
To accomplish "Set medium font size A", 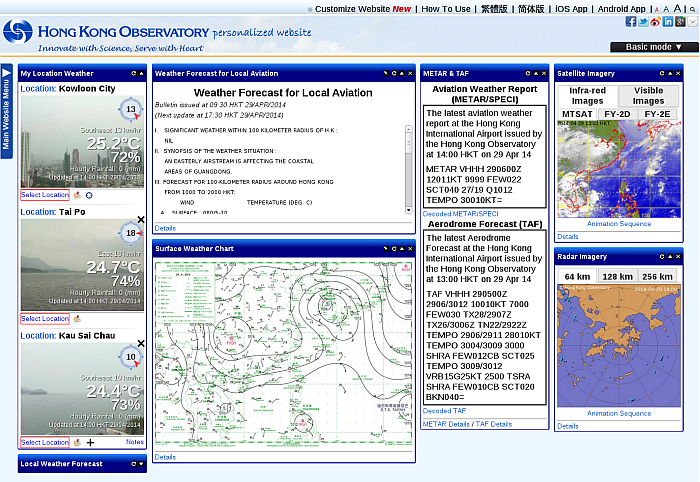I will [x=666, y=9].
